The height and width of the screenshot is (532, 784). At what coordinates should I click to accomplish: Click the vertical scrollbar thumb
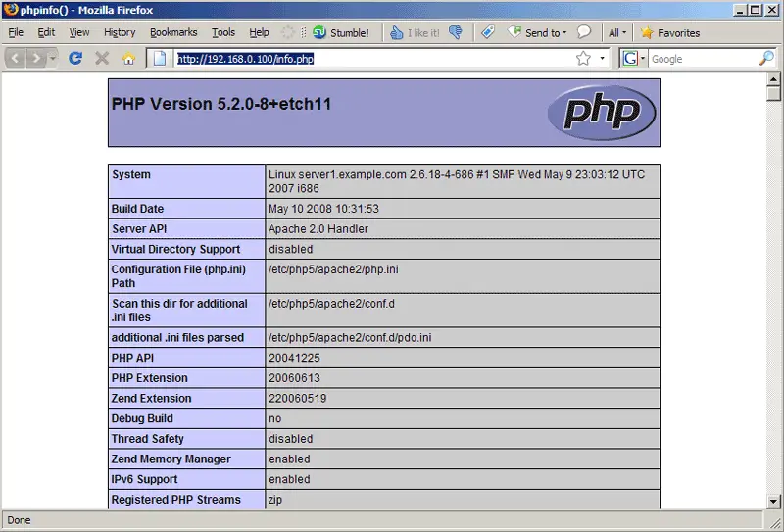tap(773, 93)
